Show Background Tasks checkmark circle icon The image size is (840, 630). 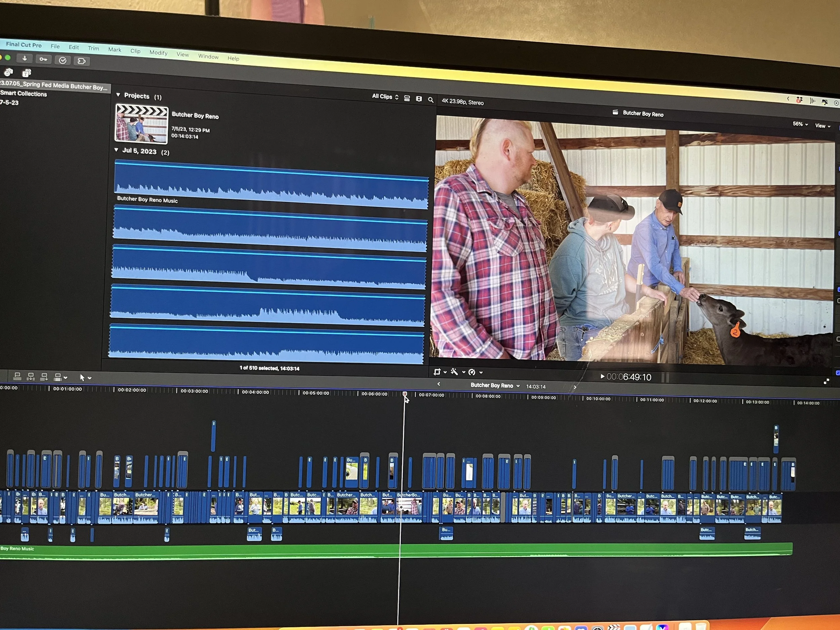(x=62, y=60)
